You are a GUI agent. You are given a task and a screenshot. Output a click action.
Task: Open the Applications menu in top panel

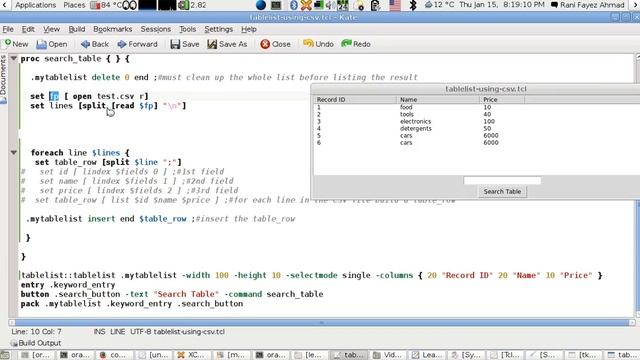36,5
